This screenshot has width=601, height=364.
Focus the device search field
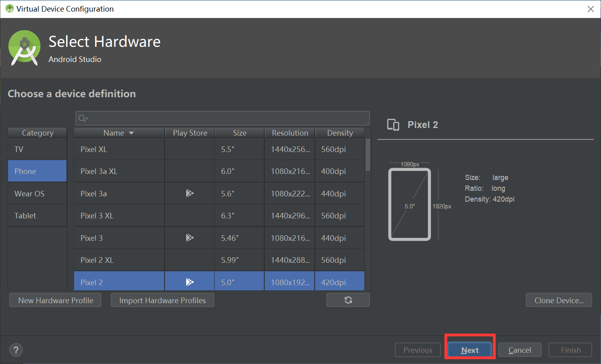coord(222,118)
